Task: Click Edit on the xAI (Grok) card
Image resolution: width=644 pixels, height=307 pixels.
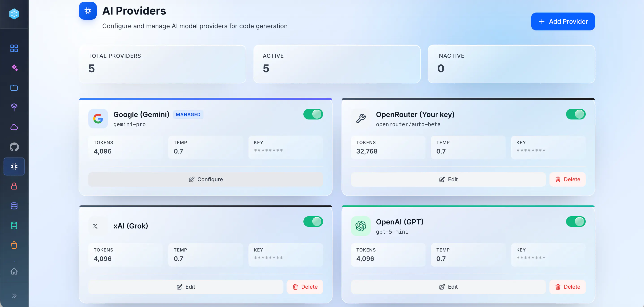Action: point(186,287)
